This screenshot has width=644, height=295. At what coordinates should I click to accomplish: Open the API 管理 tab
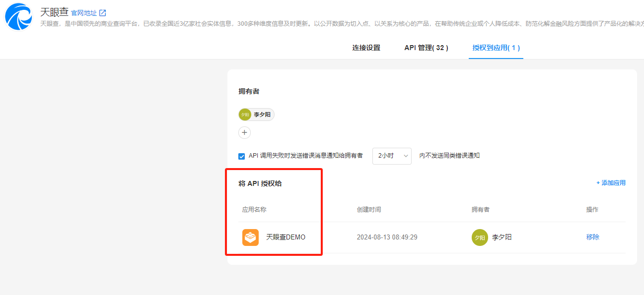(426, 48)
